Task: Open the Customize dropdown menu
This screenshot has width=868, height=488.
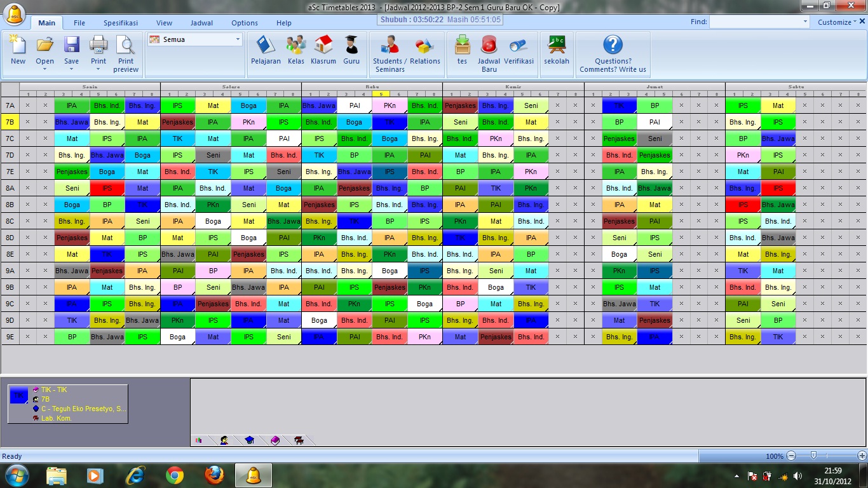Action: (x=838, y=22)
